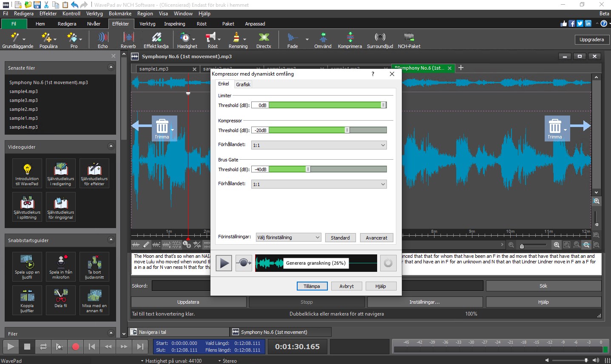Open the Omvänd effect

322,40
